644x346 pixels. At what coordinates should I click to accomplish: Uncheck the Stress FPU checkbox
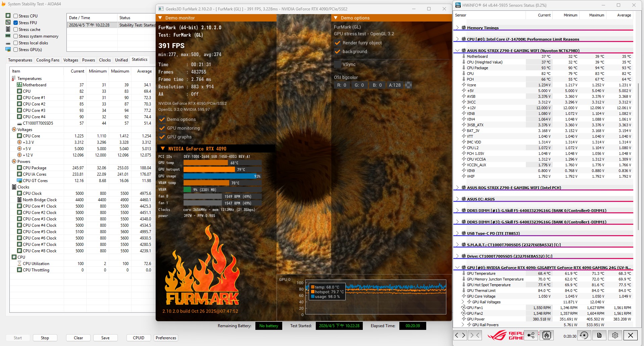point(16,23)
